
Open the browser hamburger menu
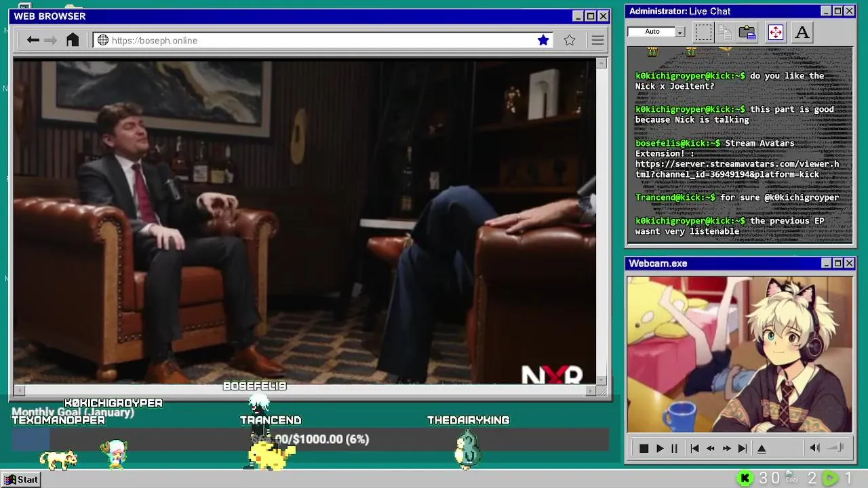(x=597, y=40)
